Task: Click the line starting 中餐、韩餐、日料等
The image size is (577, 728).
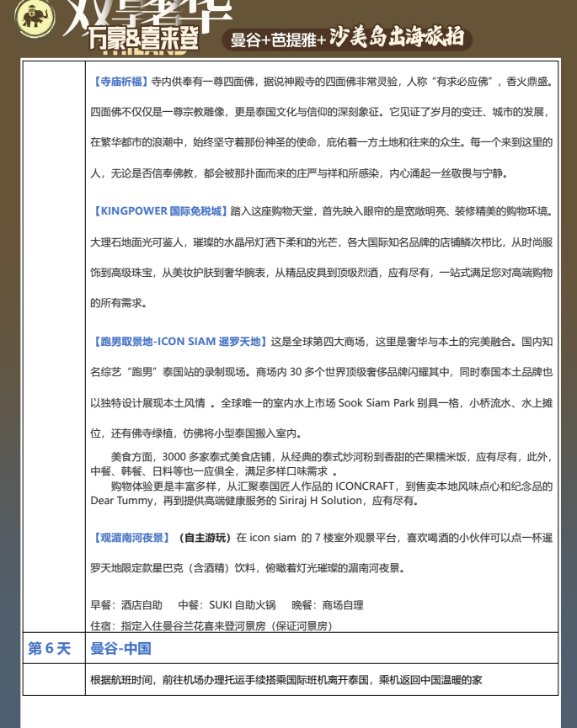Action: 214,471
